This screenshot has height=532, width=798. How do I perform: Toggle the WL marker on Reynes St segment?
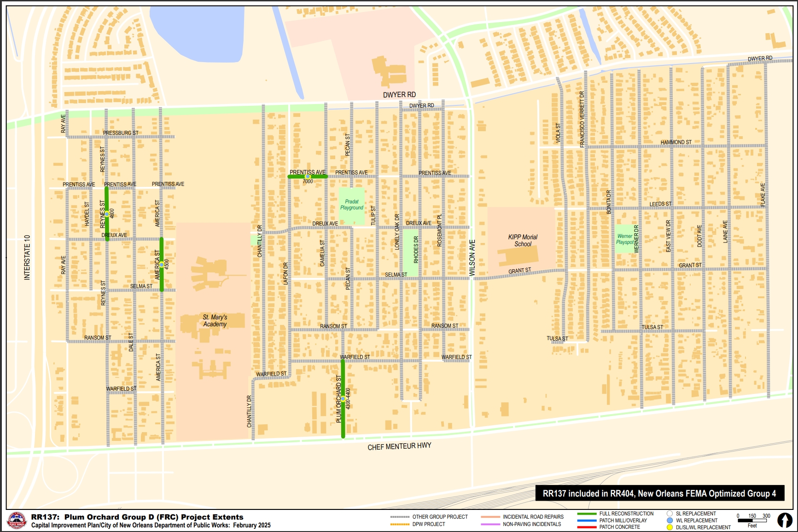(107, 213)
